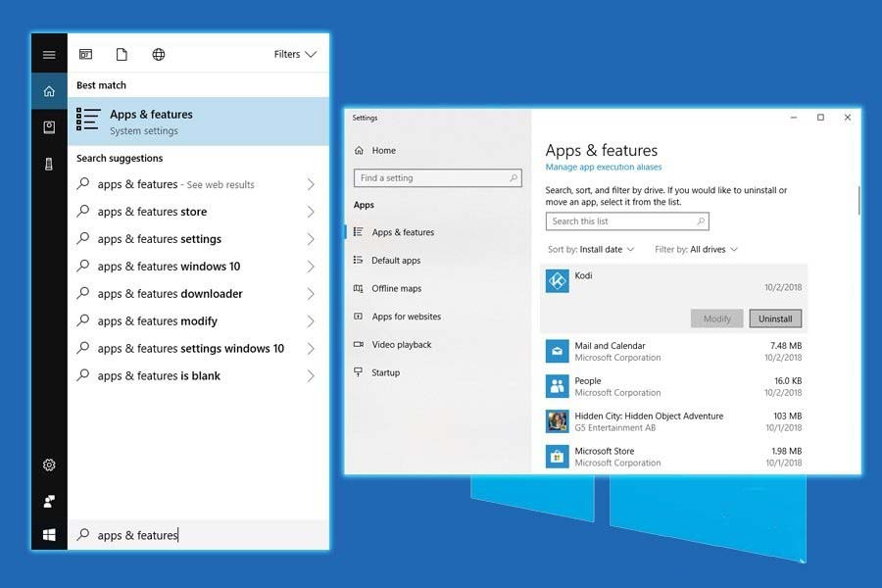Image resolution: width=882 pixels, height=588 pixels.
Task: Click the Apps & features best match icon
Action: [x=88, y=120]
